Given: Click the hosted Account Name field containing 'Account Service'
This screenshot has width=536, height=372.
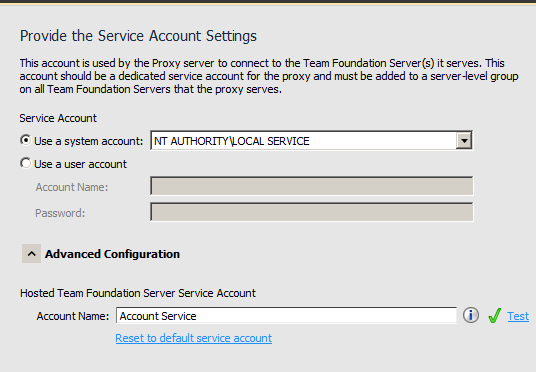Looking at the screenshot, I should click(x=286, y=315).
